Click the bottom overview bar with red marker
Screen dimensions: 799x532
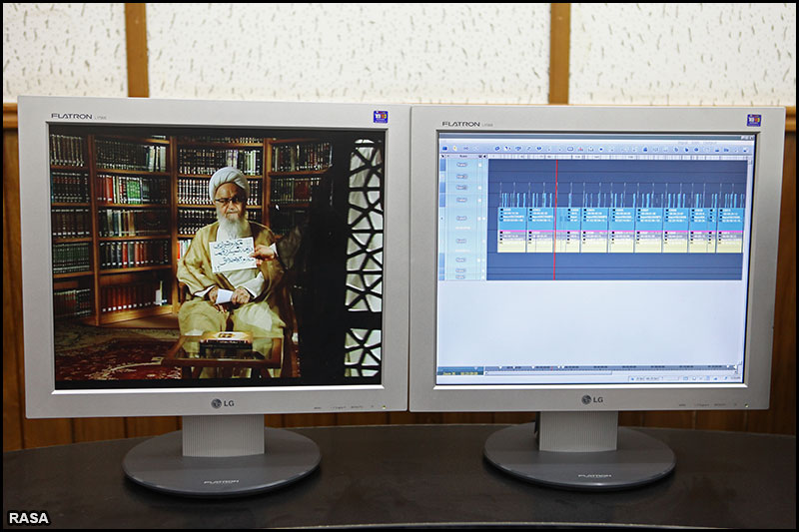tap(610, 367)
